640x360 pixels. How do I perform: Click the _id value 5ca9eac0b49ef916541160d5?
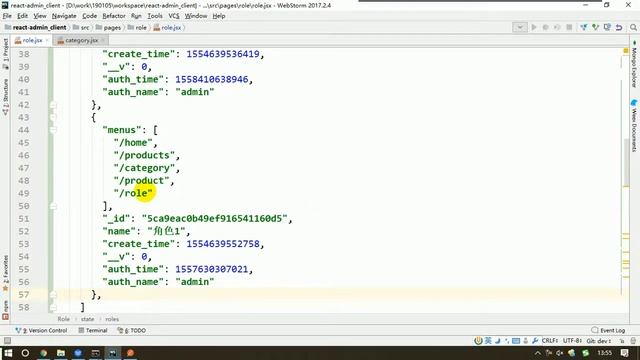pyautogui.click(x=214, y=219)
